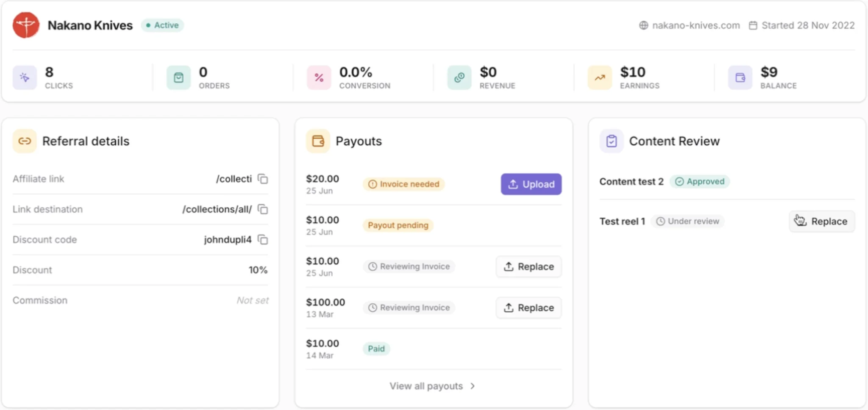The width and height of the screenshot is (868, 410).
Task: Click the Content Review heading
Action: (674, 141)
